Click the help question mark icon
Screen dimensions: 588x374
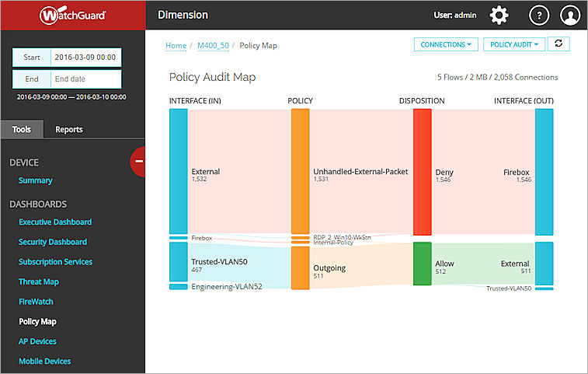(539, 16)
